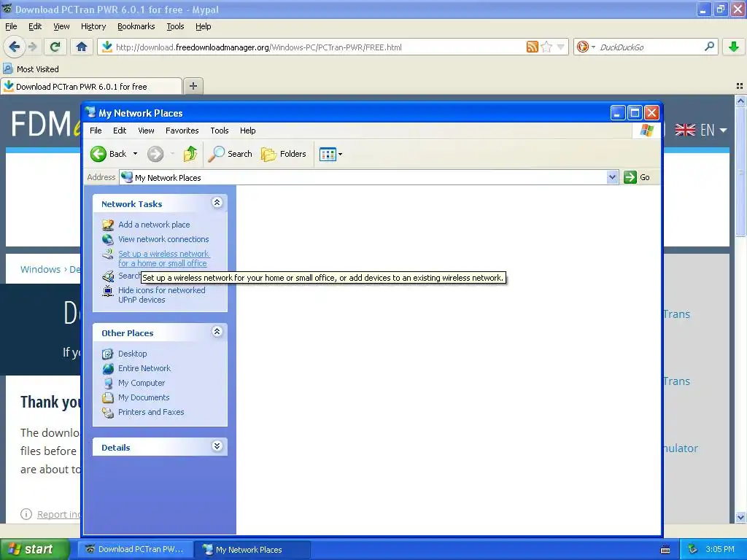The height and width of the screenshot is (560, 747).
Task: Open the DuckDuckGo search engine selector
Action: click(x=586, y=47)
